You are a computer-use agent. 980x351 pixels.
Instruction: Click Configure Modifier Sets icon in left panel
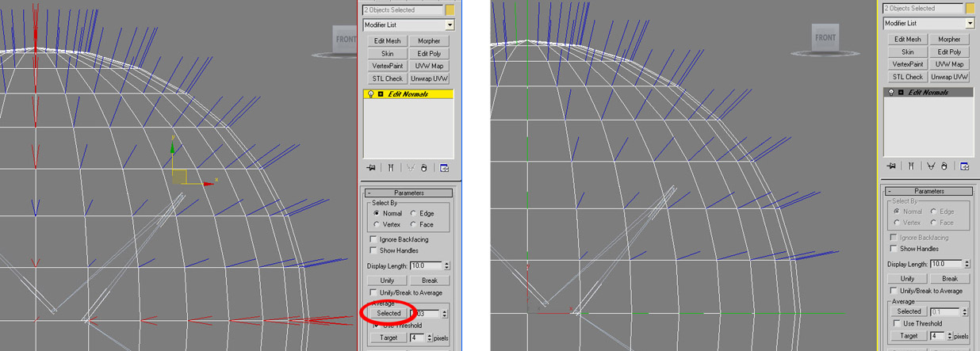tap(444, 168)
